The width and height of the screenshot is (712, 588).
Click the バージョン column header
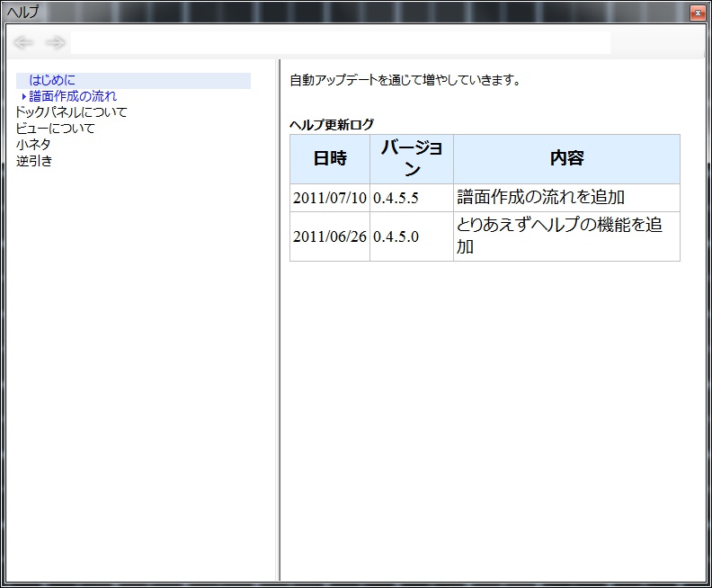(x=412, y=159)
